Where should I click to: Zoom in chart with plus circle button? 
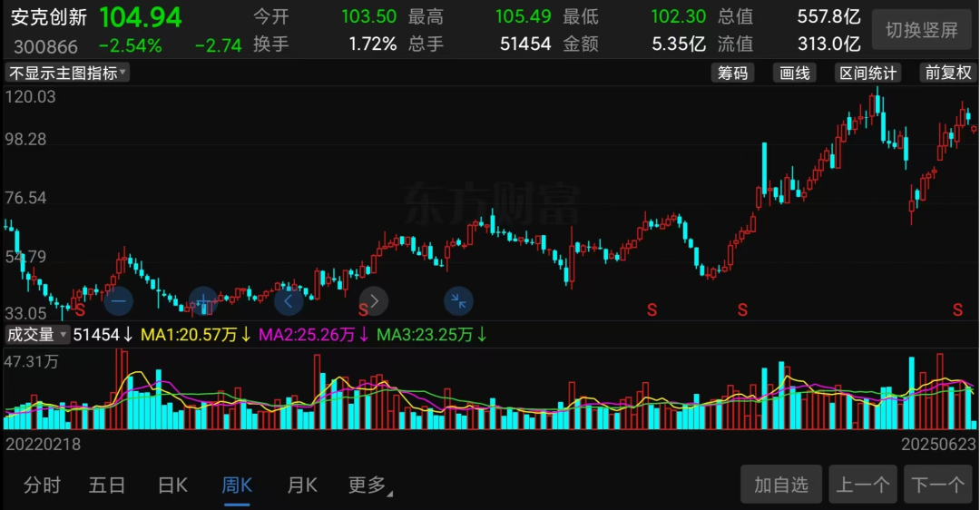(202, 300)
